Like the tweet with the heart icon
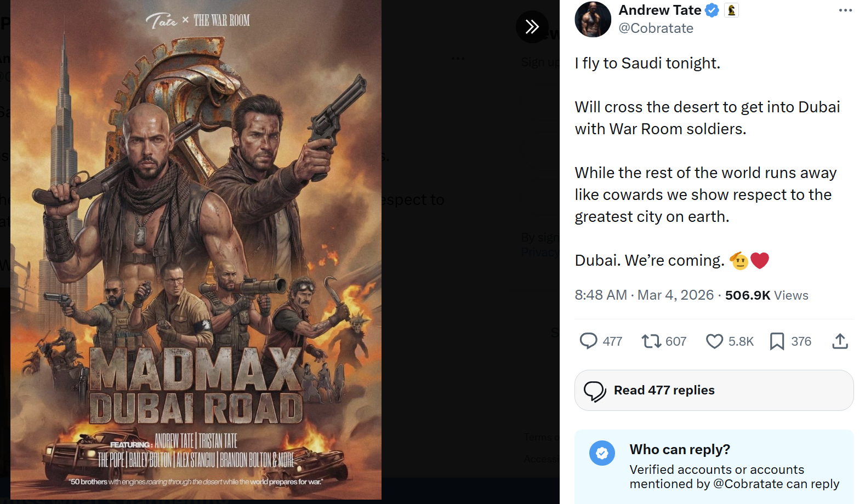This screenshot has width=865, height=504. click(714, 341)
